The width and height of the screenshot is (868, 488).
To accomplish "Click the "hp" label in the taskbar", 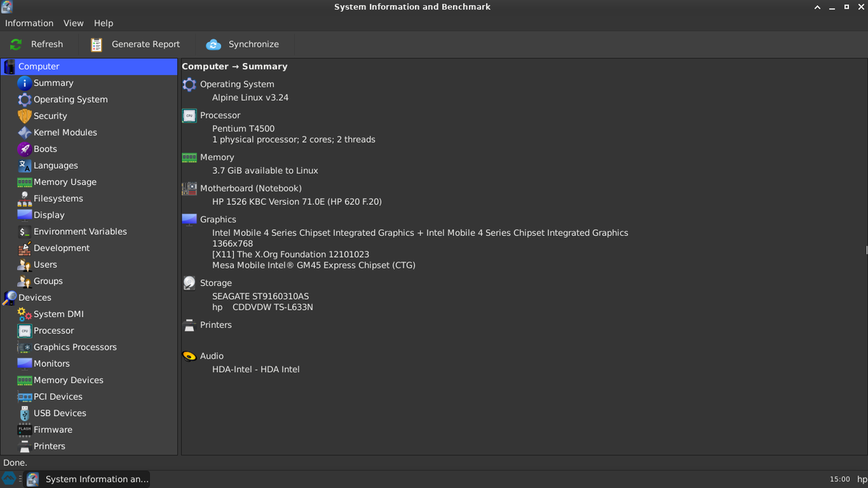I will pos(862,479).
